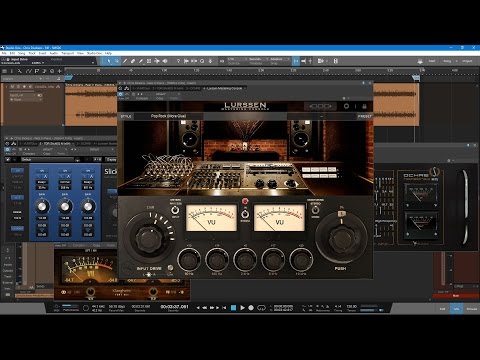Open the Mix view button at bottom right
The image size is (480, 360).
pos(456,309)
